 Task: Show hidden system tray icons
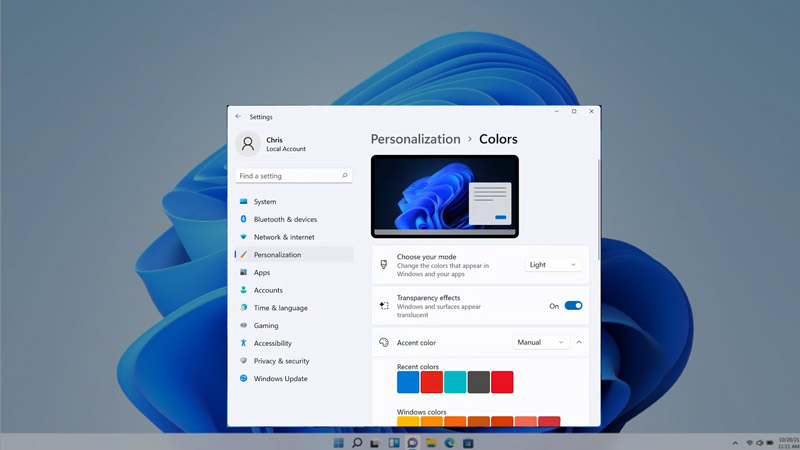[x=735, y=443]
